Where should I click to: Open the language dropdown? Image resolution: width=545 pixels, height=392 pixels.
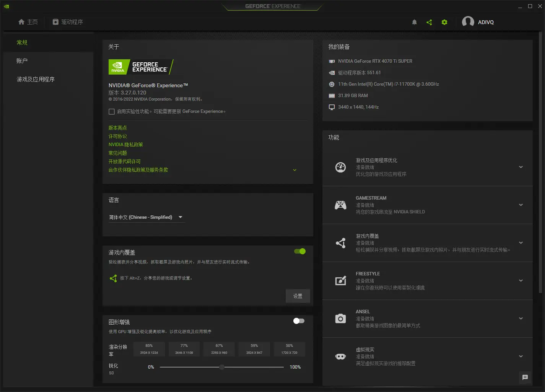point(146,217)
